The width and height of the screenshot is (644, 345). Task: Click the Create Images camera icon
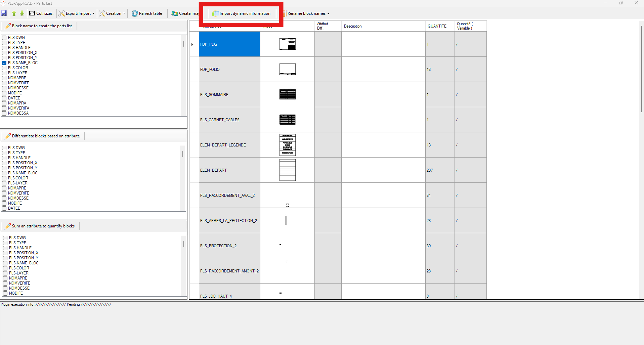point(175,13)
